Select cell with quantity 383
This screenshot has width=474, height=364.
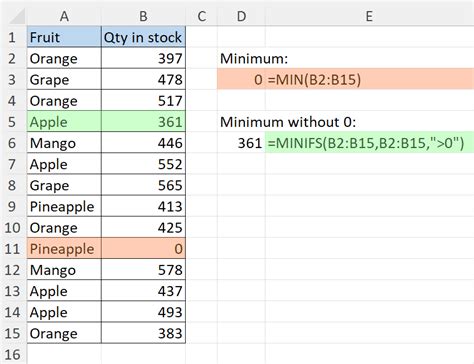(x=143, y=333)
